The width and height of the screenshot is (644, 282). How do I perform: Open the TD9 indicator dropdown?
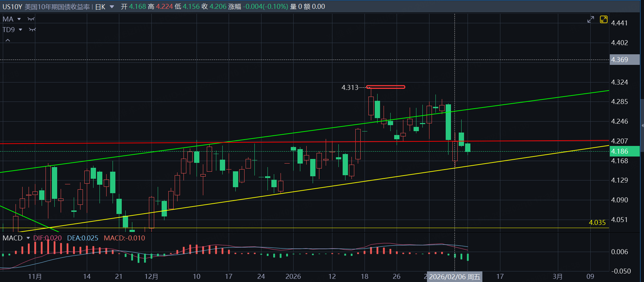tap(20, 30)
